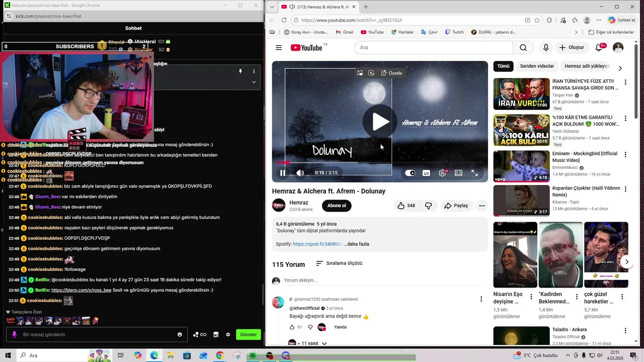The width and height of the screenshot is (644, 362).
Task: Open Edge profile icon
Action: [x=587, y=20]
